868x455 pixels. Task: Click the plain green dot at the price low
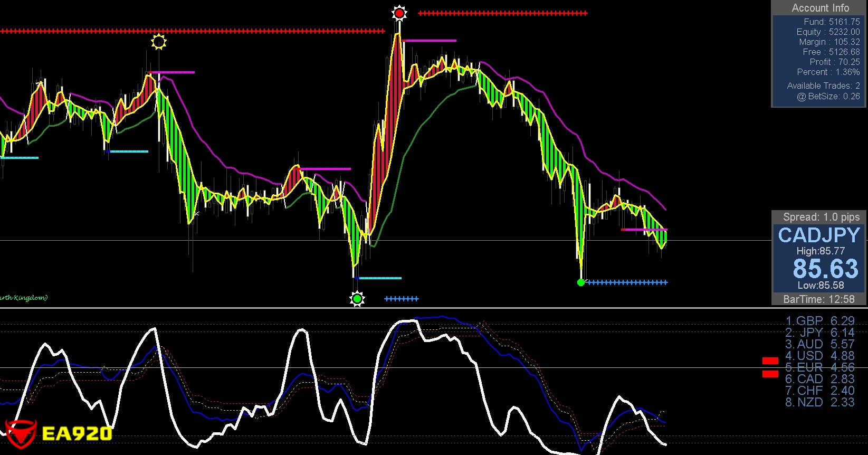coord(581,282)
